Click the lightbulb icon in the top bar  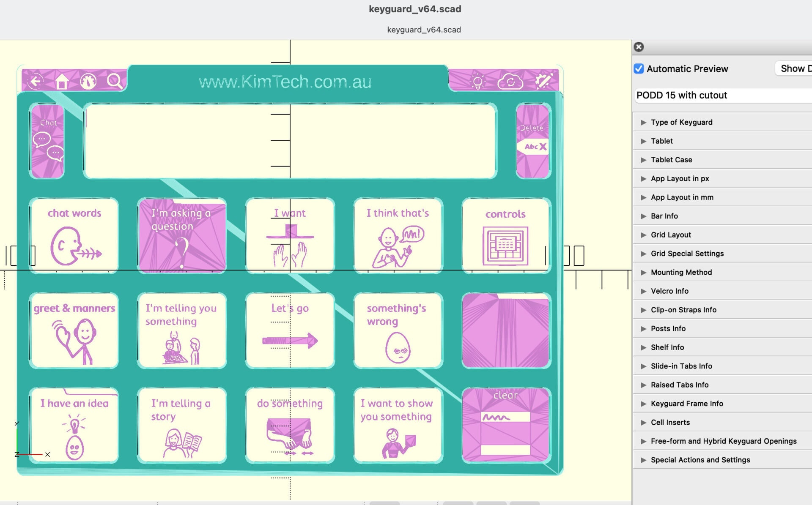(477, 81)
